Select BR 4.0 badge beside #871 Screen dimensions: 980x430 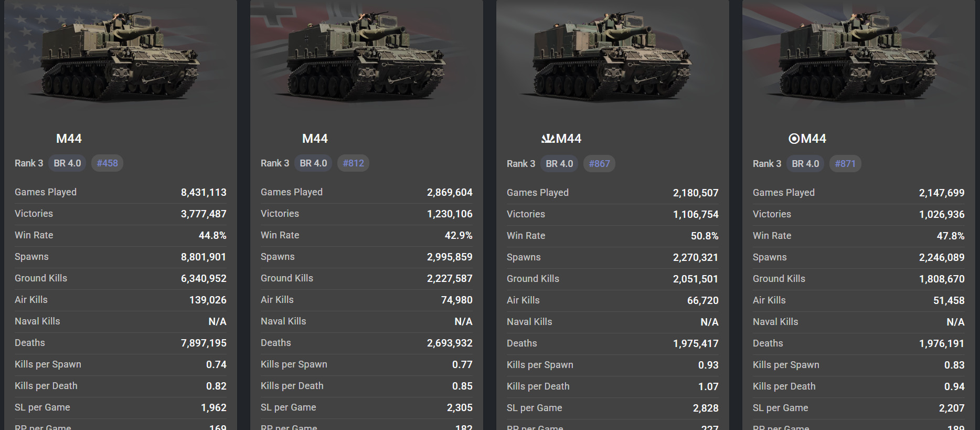[x=805, y=164]
